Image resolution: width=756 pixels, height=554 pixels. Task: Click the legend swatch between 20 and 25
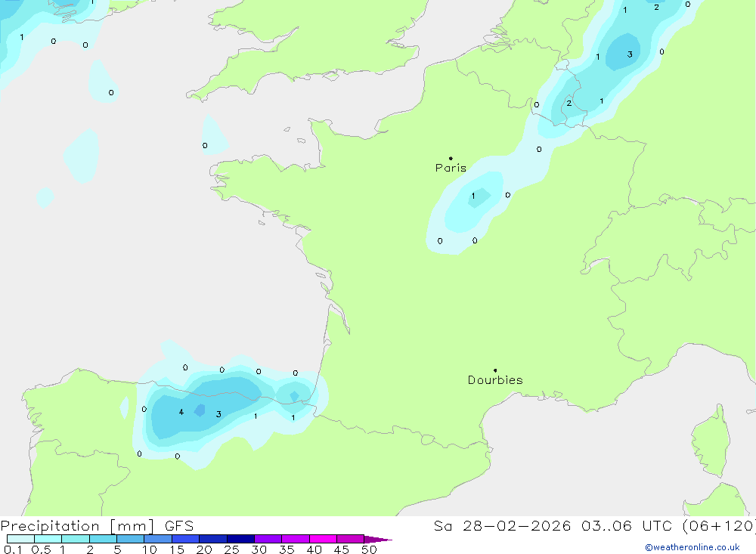pyautogui.click(x=212, y=539)
